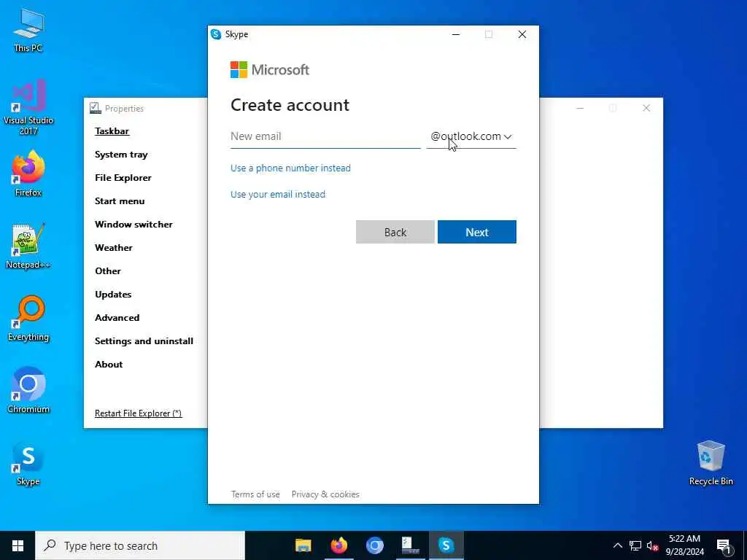747x560 pixels.
Task: Select Updates in the Properties sidebar
Action: click(113, 295)
